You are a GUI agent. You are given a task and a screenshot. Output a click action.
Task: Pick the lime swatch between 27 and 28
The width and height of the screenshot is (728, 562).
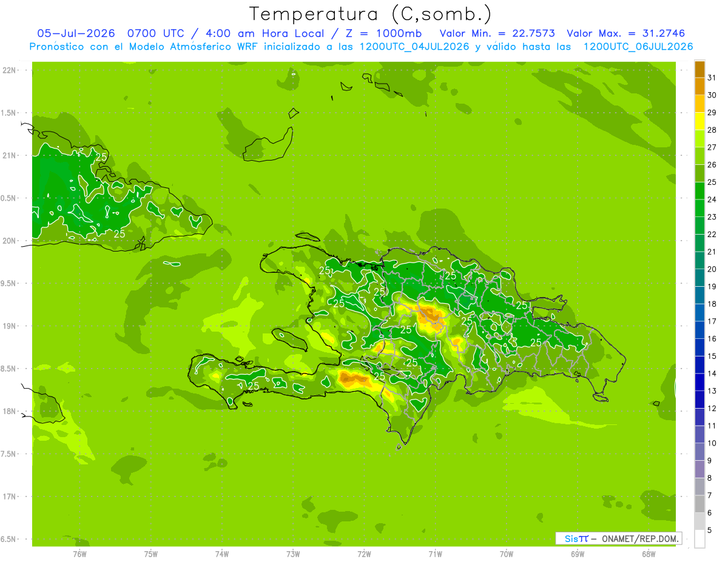pyautogui.click(x=699, y=139)
